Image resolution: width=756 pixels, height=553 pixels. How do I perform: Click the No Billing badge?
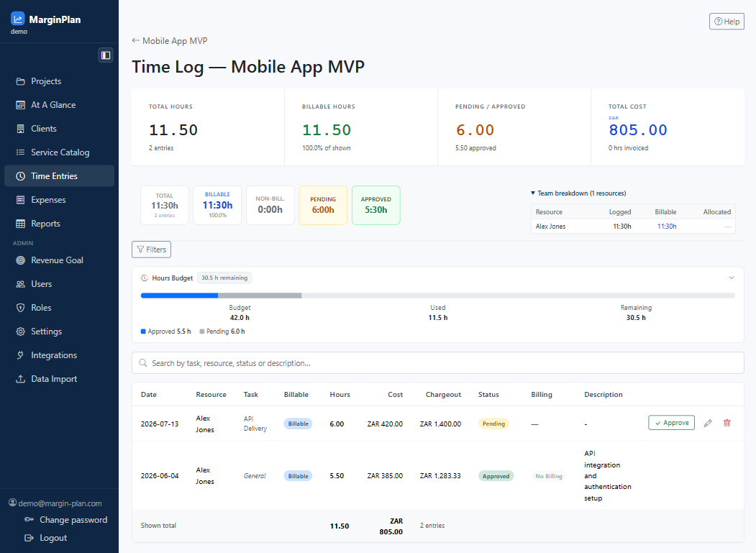pos(549,476)
